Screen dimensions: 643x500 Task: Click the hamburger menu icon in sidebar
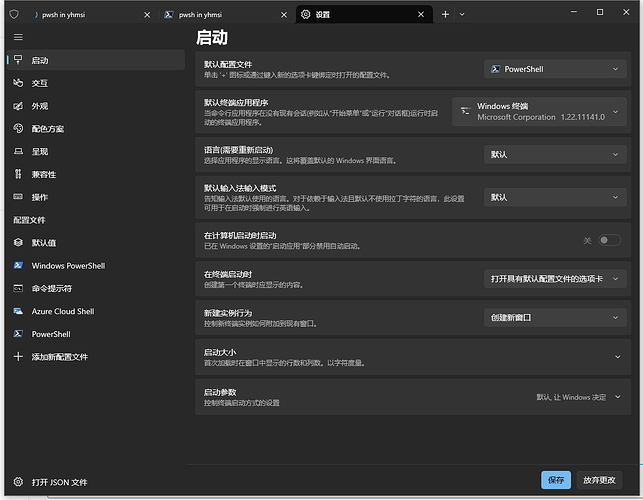[x=18, y=37]
